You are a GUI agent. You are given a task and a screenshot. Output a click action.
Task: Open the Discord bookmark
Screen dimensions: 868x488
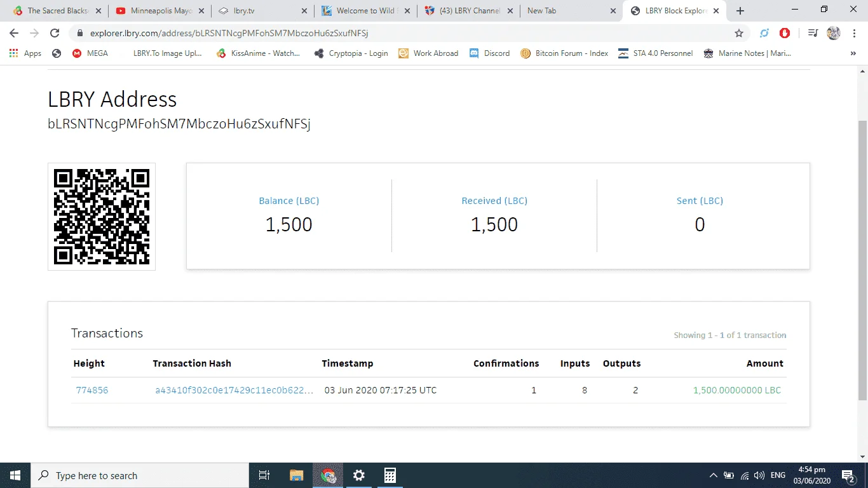(490, 53)
